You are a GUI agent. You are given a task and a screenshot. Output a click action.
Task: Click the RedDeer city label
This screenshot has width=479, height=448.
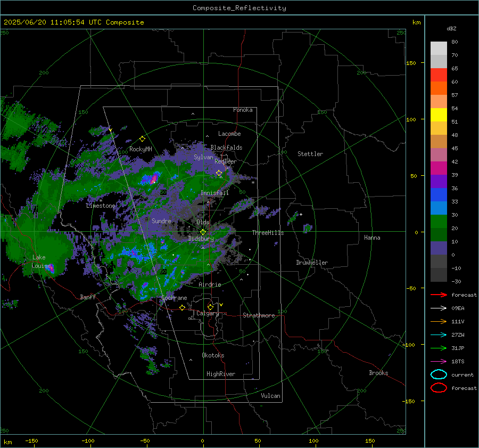[226, 161]
